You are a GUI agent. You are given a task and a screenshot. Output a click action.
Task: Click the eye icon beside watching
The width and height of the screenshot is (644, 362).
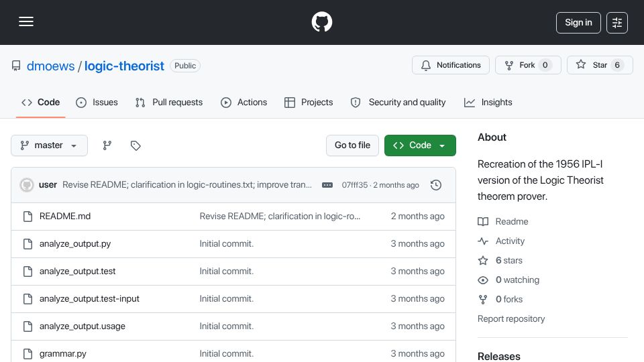pyautogui.click(x=483, y=280)
